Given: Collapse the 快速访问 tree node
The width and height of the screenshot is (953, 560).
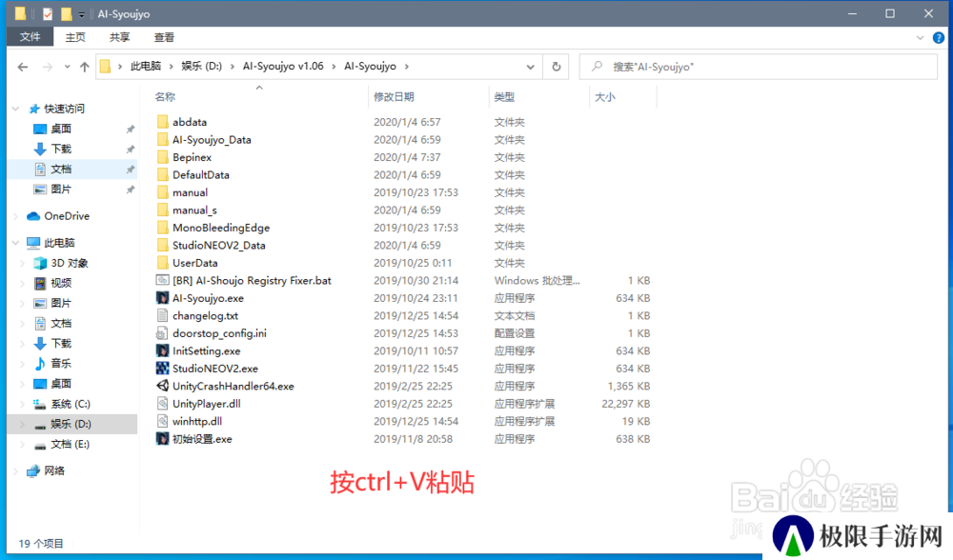Looking at the screenshot, I should pyautogui.click(x=16, y=109).
